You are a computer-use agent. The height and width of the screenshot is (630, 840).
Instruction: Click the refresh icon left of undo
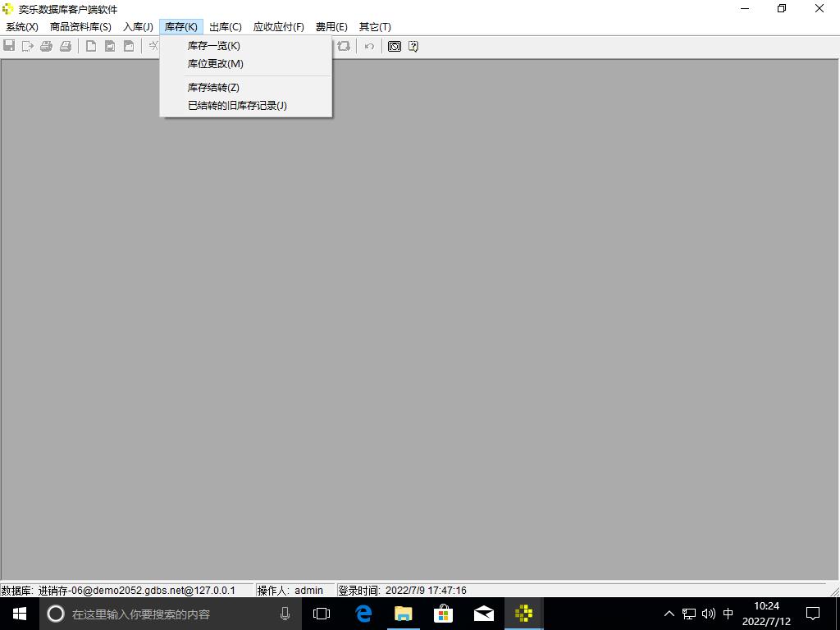344,46
